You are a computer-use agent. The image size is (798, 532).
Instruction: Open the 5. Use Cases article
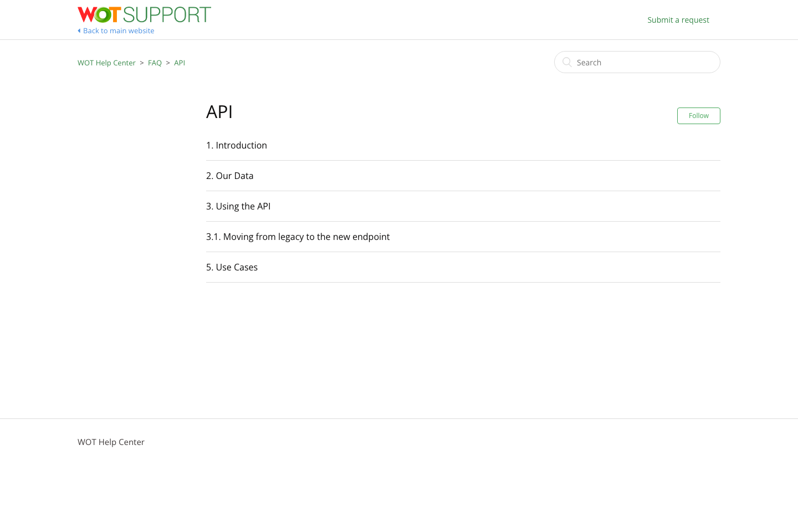tap(232, 267)
